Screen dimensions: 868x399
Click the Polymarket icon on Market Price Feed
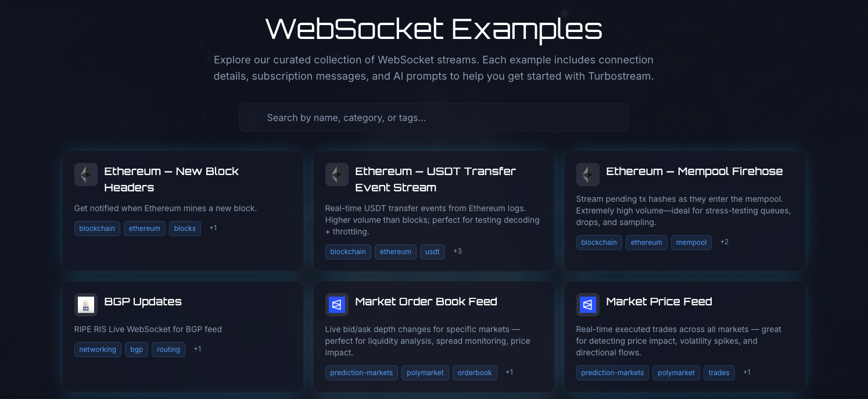point(588,305)
